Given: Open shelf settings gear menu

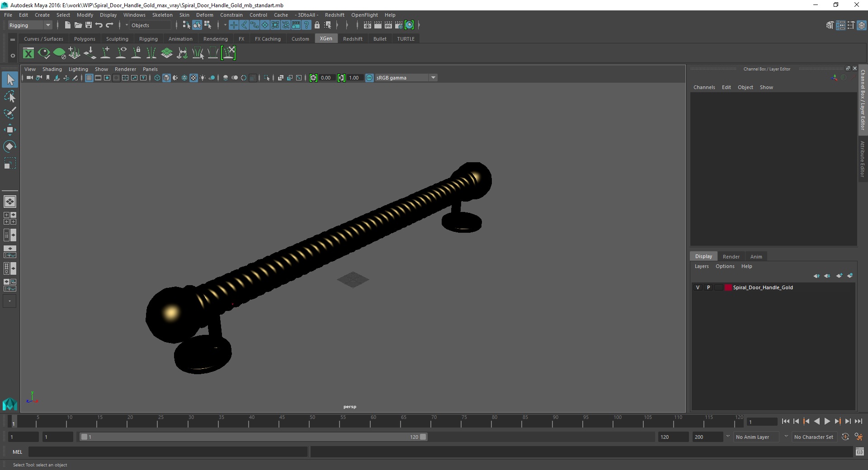Looking at the screenshot, I should pos(13,56).
